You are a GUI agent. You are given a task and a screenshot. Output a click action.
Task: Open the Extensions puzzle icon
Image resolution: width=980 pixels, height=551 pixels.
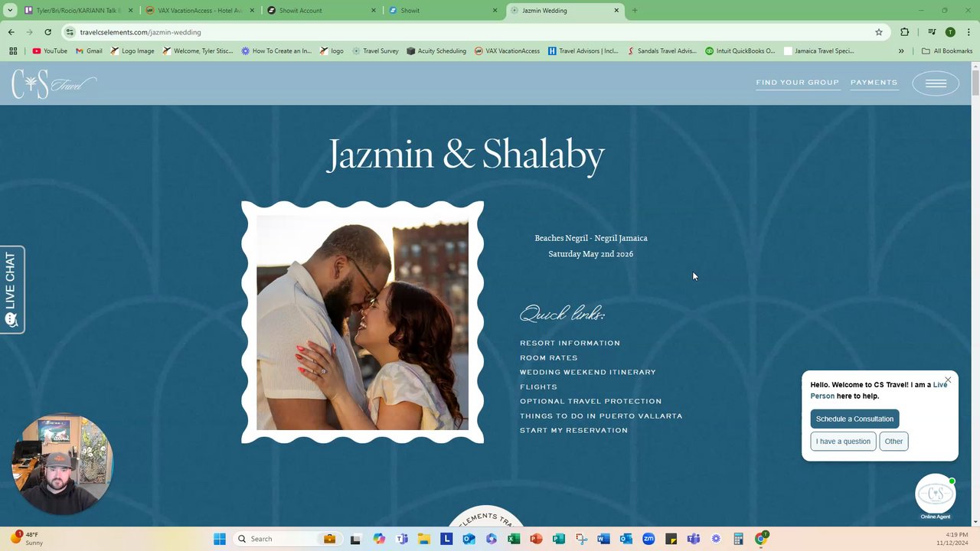point(905,32)
